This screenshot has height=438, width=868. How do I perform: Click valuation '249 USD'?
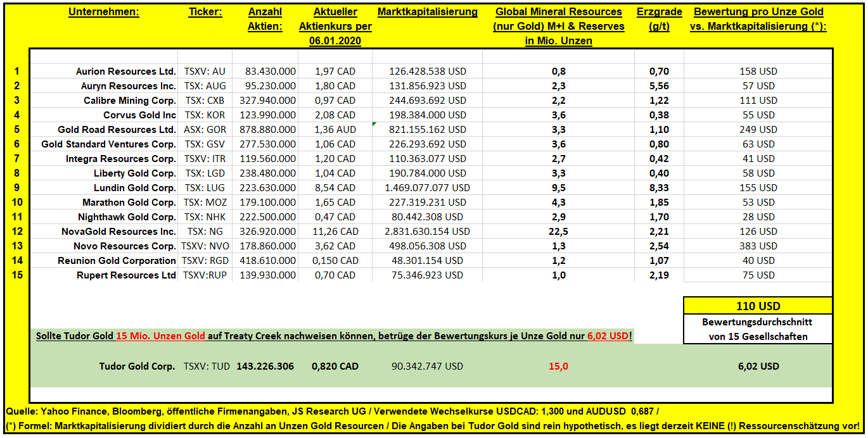pos(758,130)
